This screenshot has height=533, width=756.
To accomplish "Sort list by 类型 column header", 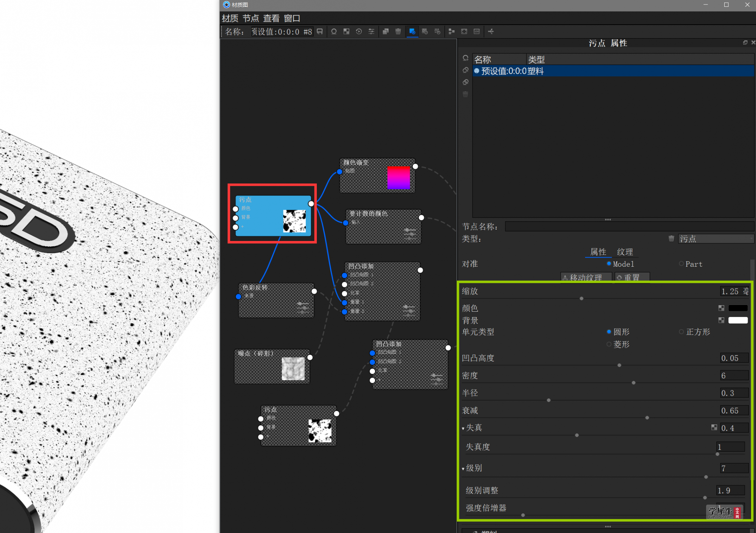I will click(x=640, y=59).
